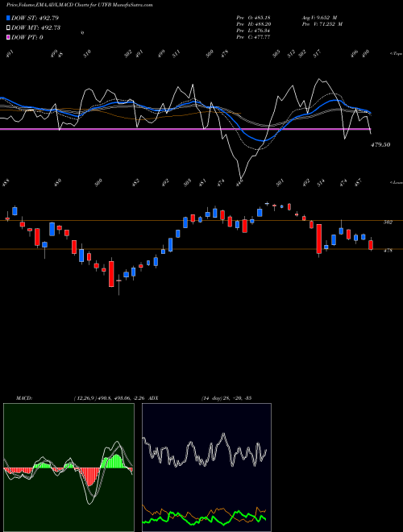The height and width of the screenshot is (532, 403).
Task: Click the 514 low value label
Action: (x=321, y=183)
